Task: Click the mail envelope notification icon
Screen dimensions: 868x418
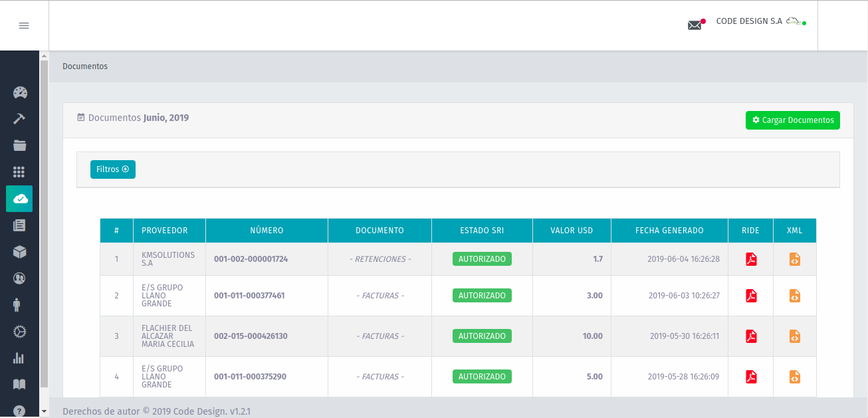Action: (x=695, y=25)
